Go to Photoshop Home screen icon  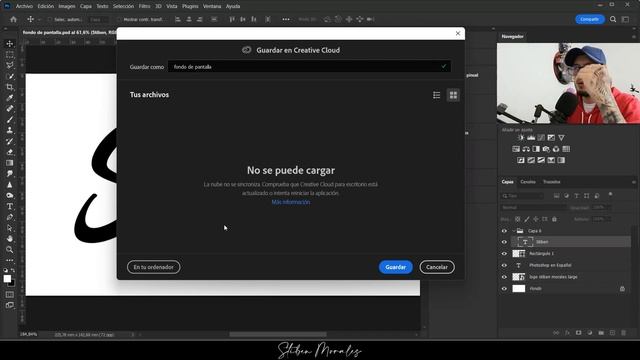13,19
